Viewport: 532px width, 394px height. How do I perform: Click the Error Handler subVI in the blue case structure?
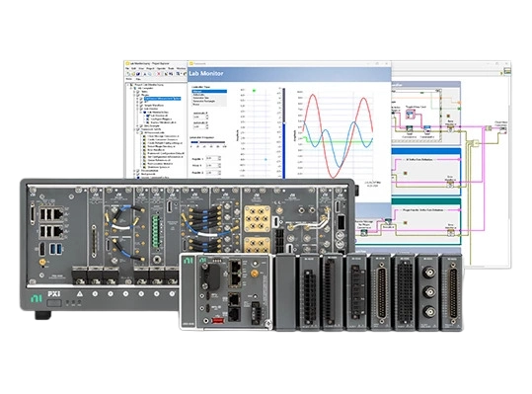coord(450,184)
